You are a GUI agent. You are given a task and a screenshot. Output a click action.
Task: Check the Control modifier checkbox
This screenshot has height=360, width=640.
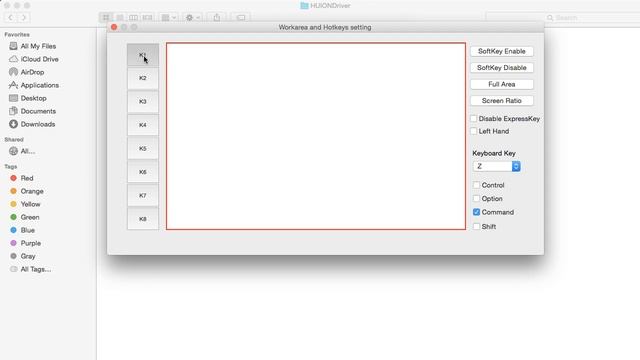pyautogui.click(x=476, y=185)
